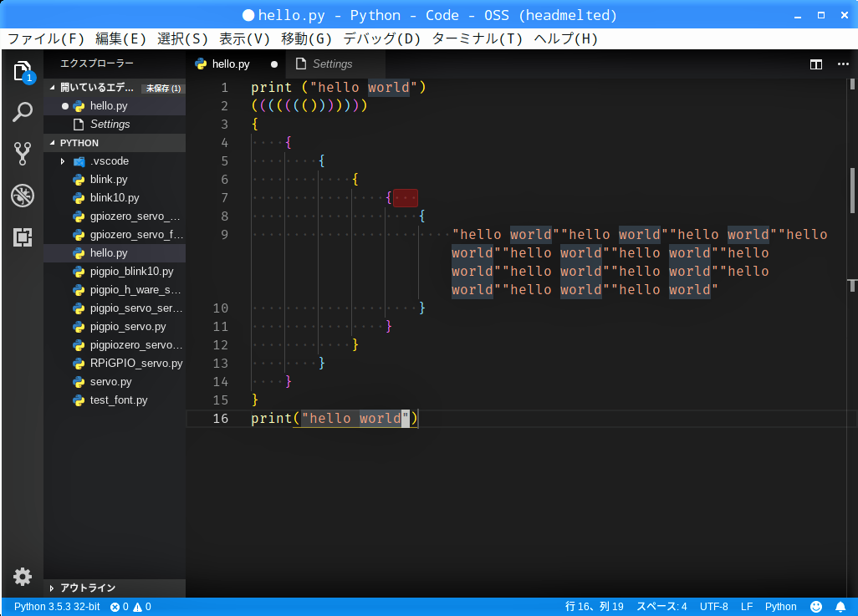Change indentation from スペース: 4
The height and width of the screenshot is (616, 858).
[x=661, y=607]
